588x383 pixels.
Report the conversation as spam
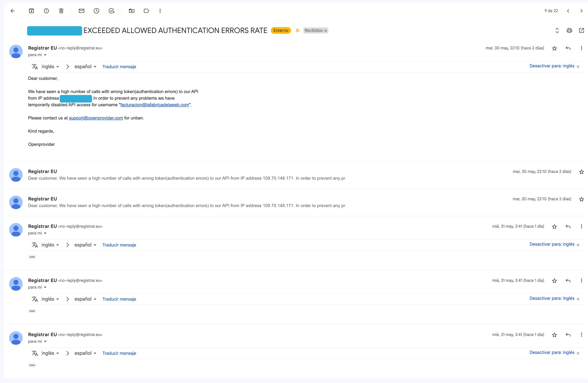(x=46, y=11)
